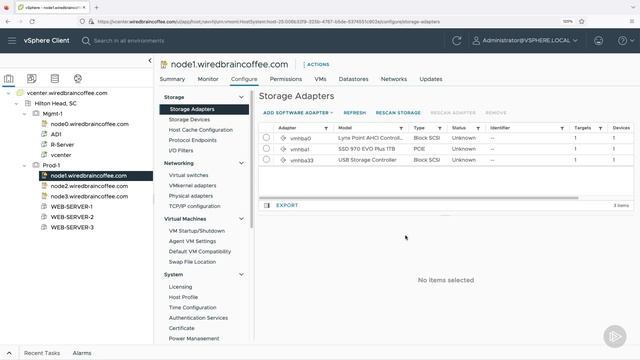Click the Refresh adapters button
The image size is (640, 360).
click(355, 113)
